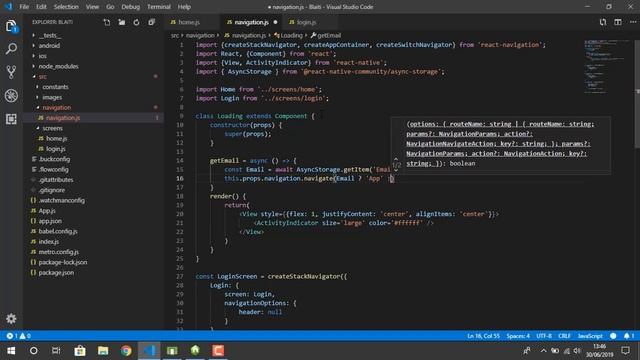Open .gitignore in the file tree

click(52, 190)
